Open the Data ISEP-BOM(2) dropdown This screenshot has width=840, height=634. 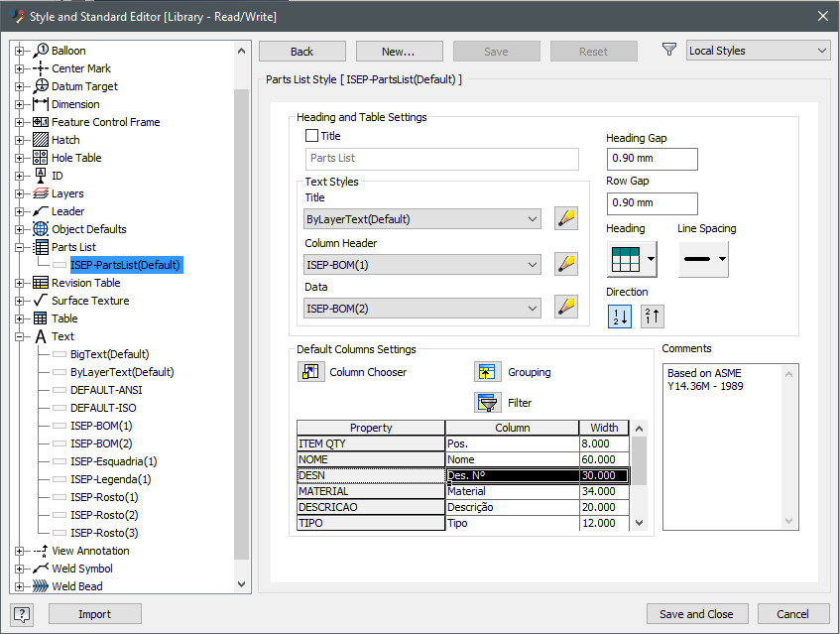point(422,309)
